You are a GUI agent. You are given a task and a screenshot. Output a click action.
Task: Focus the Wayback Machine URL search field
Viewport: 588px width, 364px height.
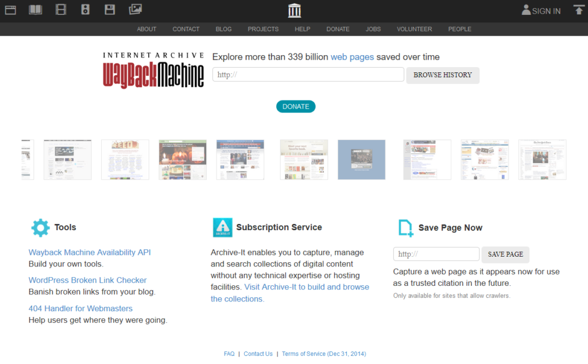(x=308, y=75)
